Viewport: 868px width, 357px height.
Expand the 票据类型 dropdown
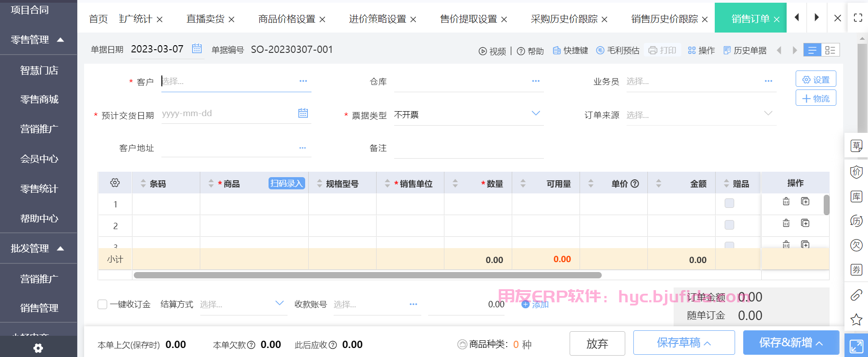coord(536,113)
